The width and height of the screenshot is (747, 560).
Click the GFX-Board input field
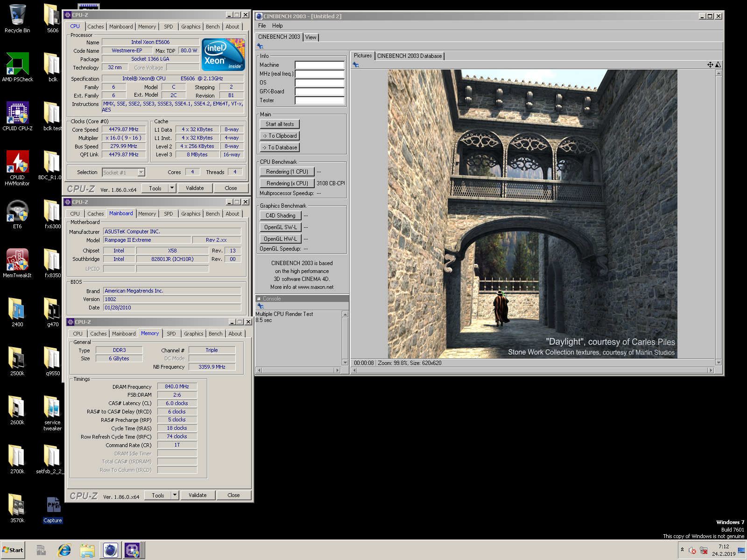click(320, 91)
